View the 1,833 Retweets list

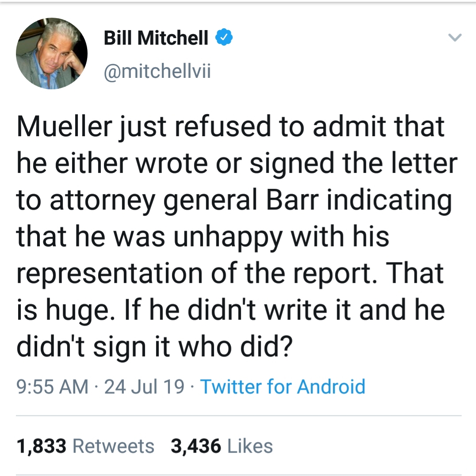click(85, 446)
